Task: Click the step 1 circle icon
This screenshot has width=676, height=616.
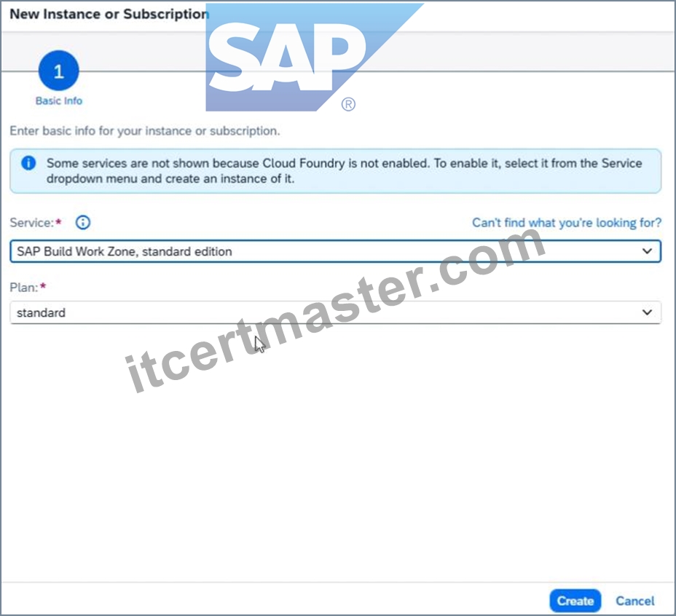Action: coord(58,71)
